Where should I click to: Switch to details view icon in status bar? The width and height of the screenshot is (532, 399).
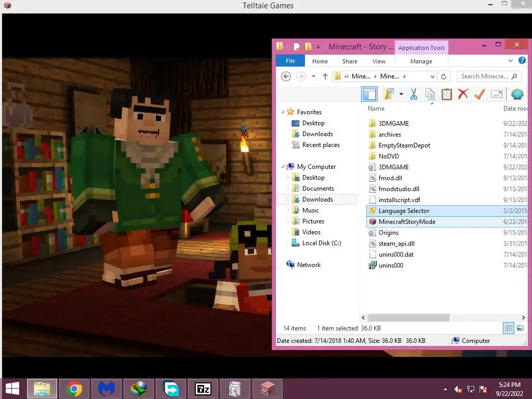[x=509, y=328]
